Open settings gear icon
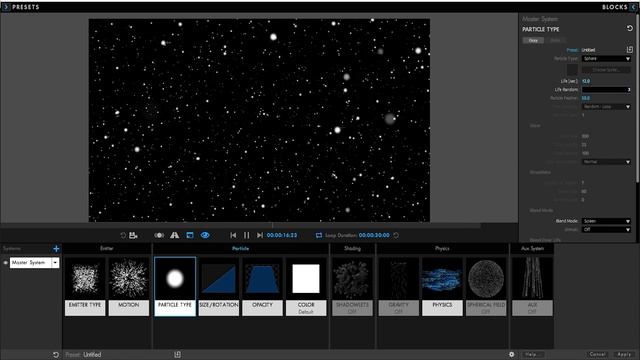 point(511,354)
